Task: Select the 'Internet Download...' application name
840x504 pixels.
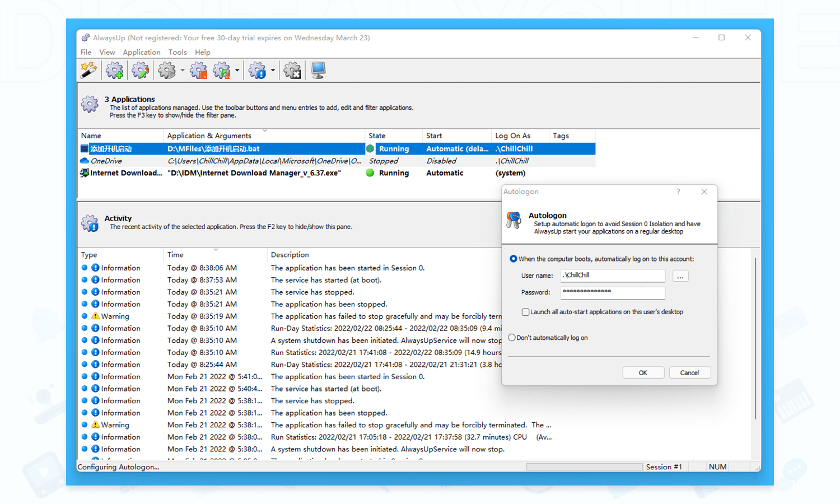Action: 126,173
